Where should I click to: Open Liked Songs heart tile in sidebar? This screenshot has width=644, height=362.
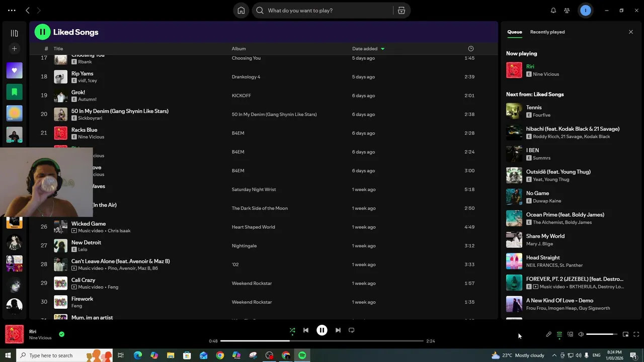click(x=14, y=70)
